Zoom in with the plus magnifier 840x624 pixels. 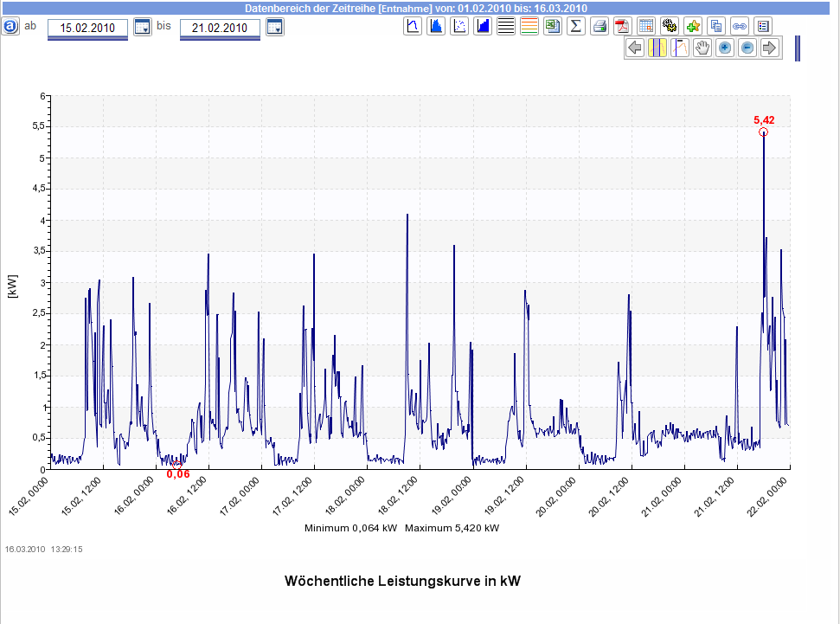coord(725,48)
